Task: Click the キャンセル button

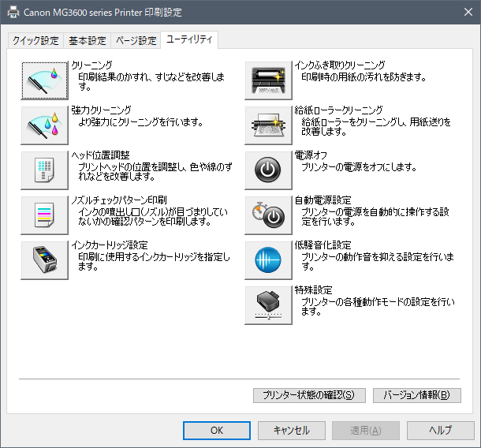Action: click(292, 431)
